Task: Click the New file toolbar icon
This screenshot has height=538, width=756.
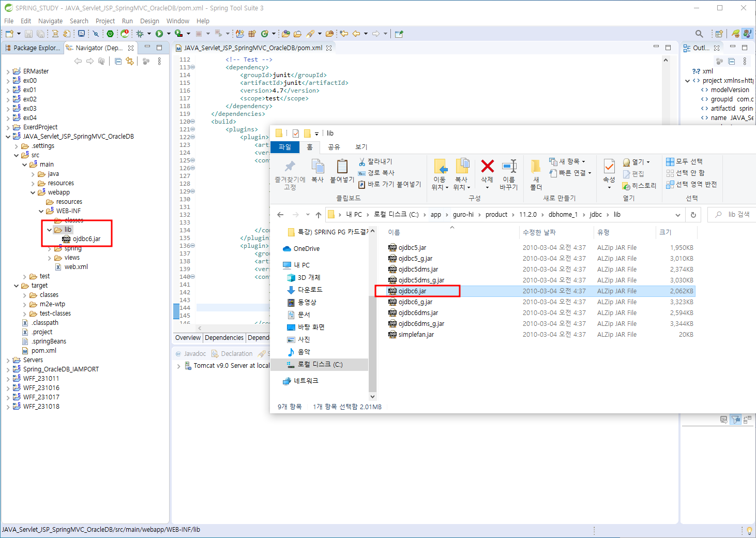Action: pos(9,34)
